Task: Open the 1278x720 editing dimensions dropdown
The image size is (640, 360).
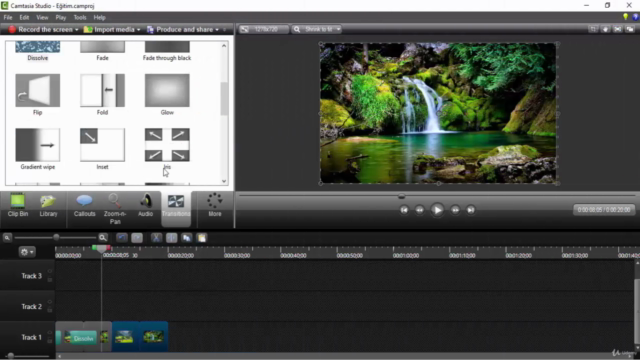Action: pyautogui.click(x=263, y=29)
